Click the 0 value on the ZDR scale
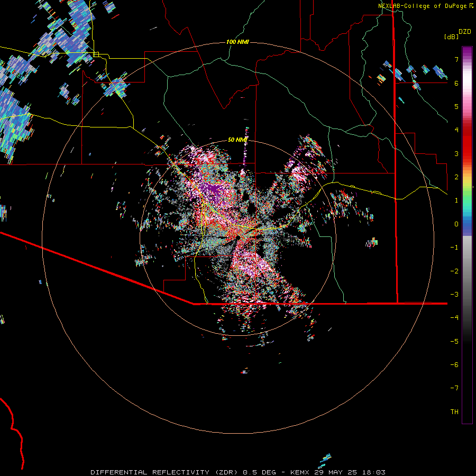Screen dimensions: 476x476 (456, 224)
